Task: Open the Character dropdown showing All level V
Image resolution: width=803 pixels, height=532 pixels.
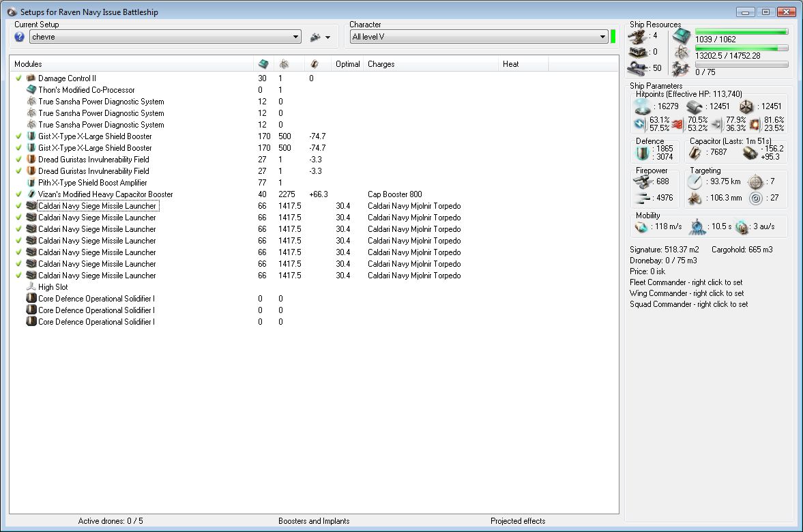Action: pyautogui.click(x=479, y=37)
